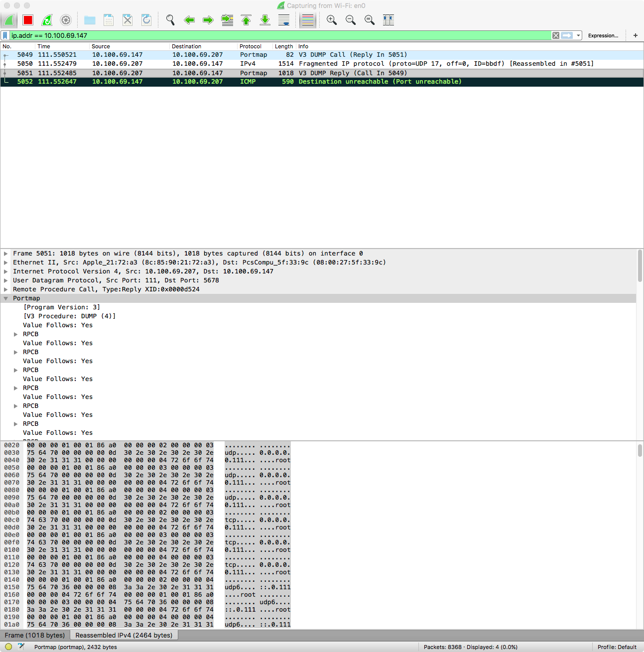644x652 pixels.
Task: Select packet 5050 Fragmented IP protocol
Action: [322, 64]
